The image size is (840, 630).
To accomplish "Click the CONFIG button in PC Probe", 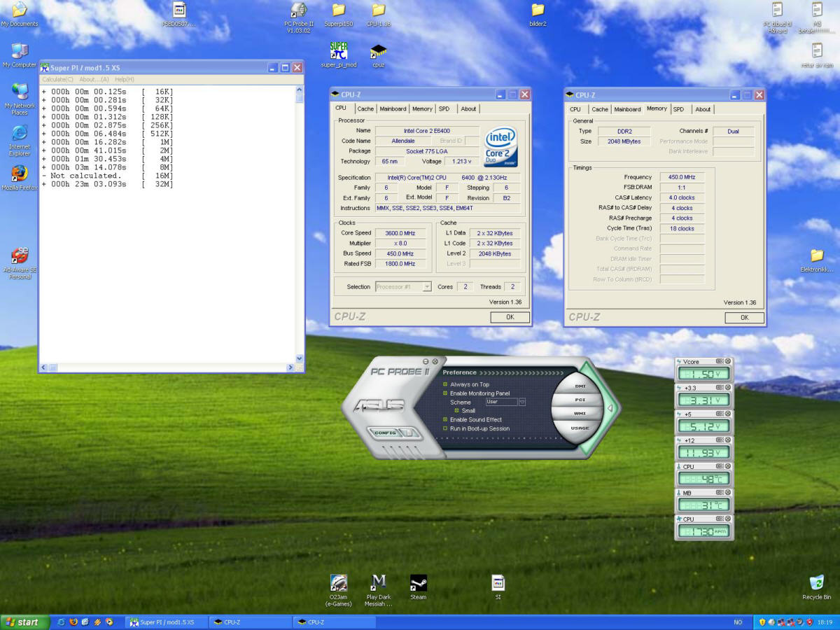I will coord(385,433).
